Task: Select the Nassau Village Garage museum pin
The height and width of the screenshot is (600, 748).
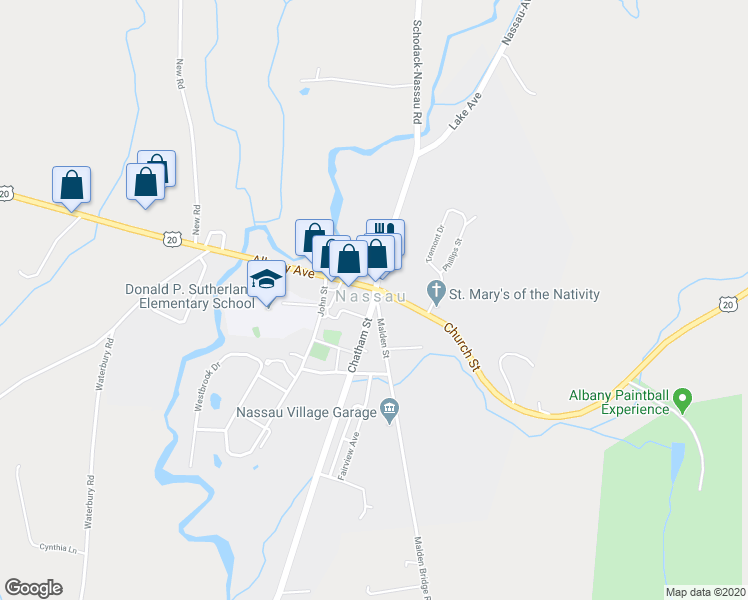Action: coord(390,410)
